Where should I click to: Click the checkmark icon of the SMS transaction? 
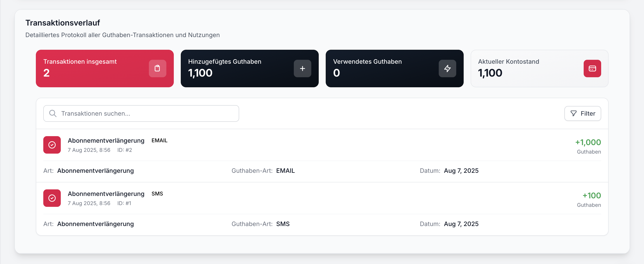point(52,198)
